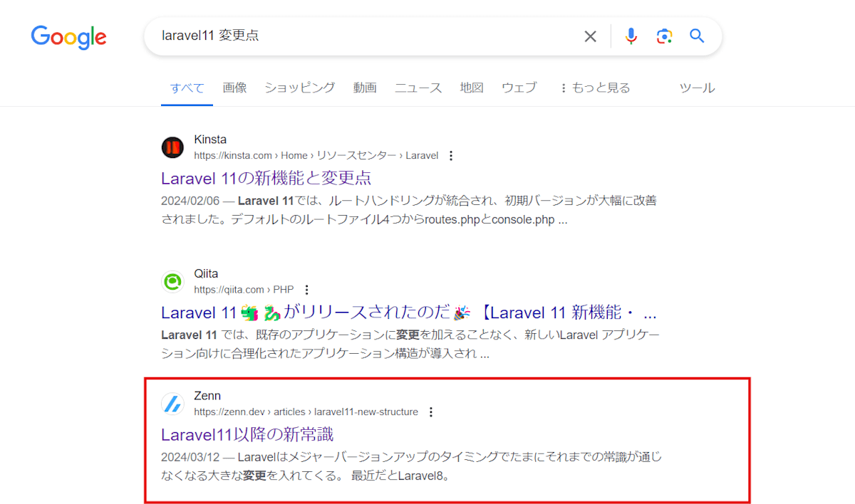Clear the search box with X icon
This screenshot has height=504, width=855.
tap(591, 36)
